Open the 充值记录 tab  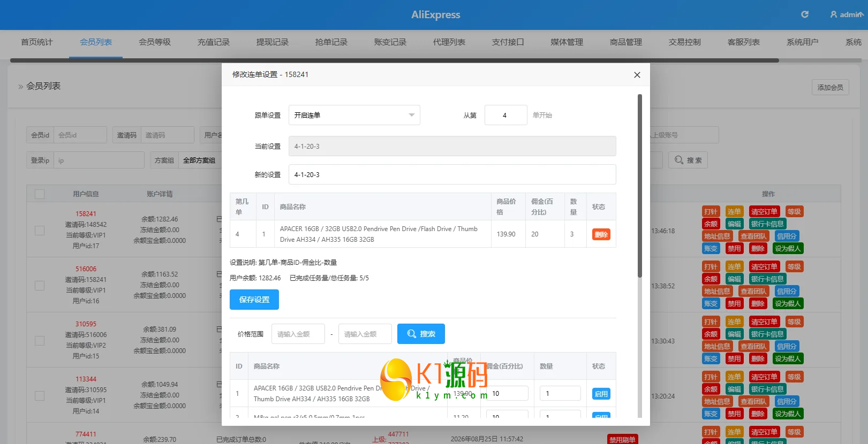(x=214, y=42)
